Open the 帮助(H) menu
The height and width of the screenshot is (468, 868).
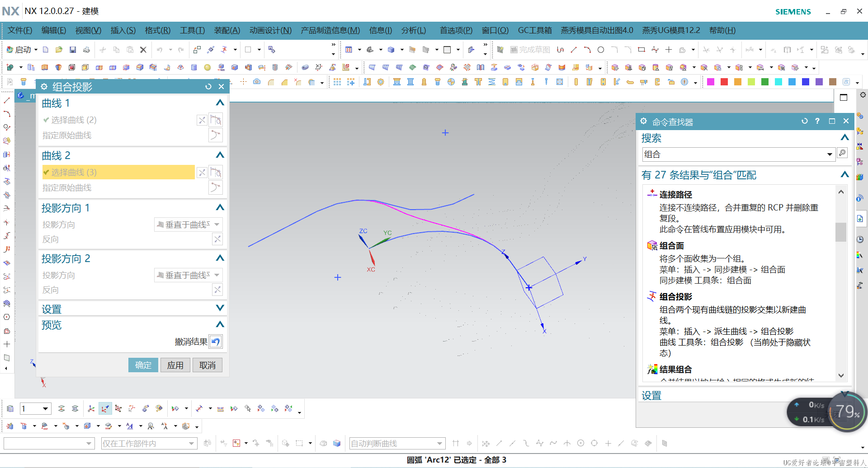(722, 30)
